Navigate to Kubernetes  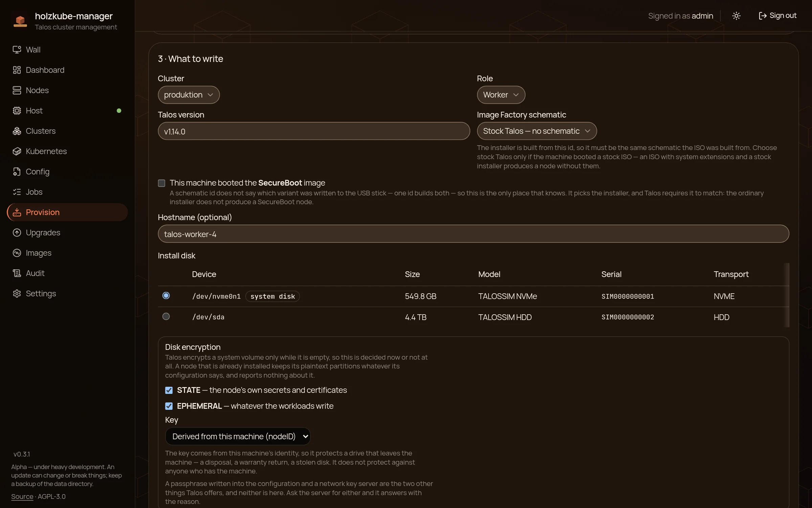[67, 151]
